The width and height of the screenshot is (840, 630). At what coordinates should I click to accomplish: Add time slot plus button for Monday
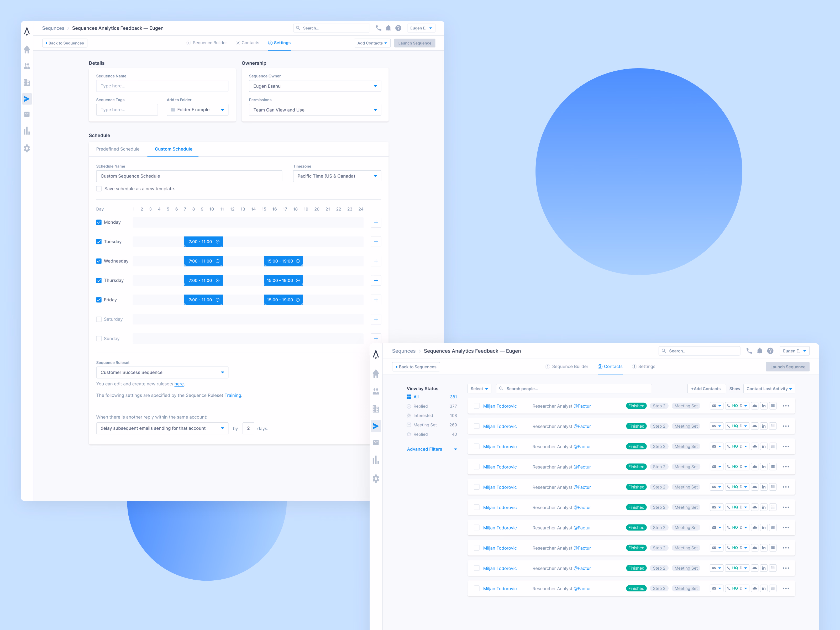[x=376, y=222]
